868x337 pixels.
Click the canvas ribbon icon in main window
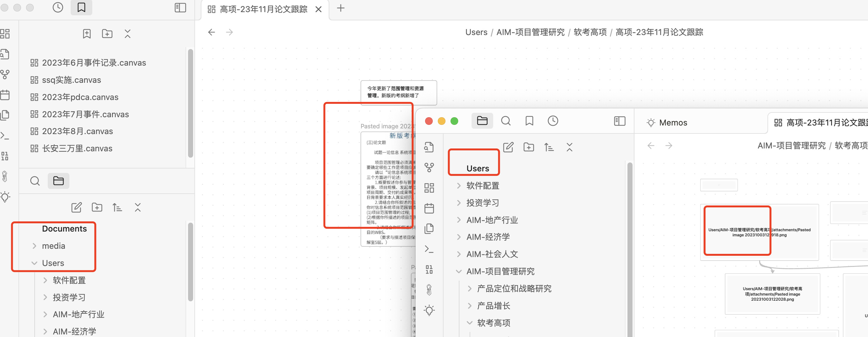coord(5,33)
